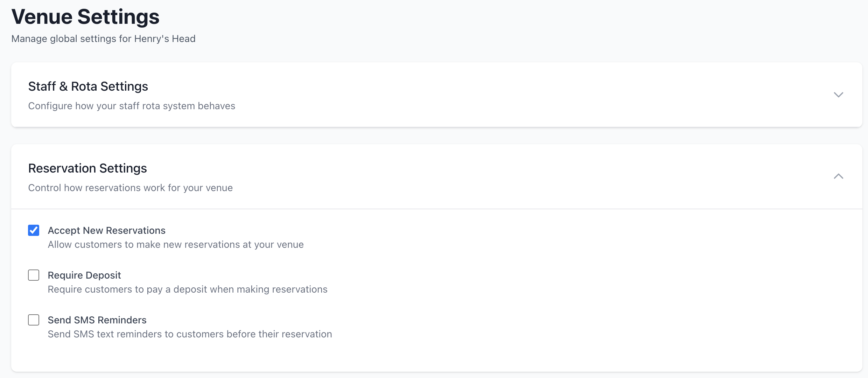Click the empty Send SMS Reminders checkbox square
The width and height of the screenshot is (868, 378).
coord(33,320)
